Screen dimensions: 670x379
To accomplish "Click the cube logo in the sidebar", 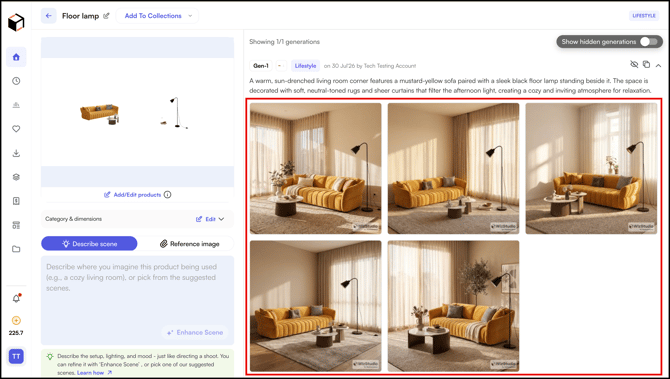I will pos(16,22).
